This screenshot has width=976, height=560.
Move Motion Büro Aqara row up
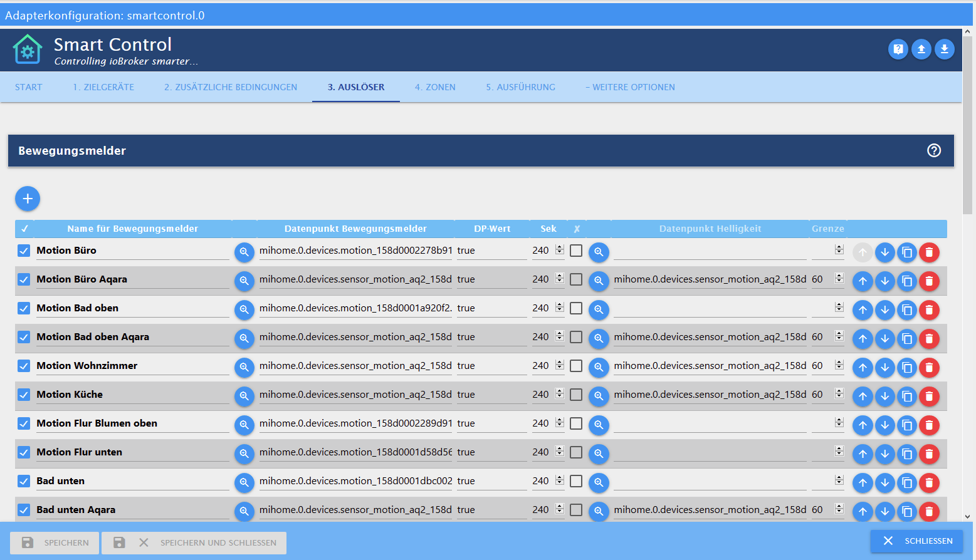point(863,281)
